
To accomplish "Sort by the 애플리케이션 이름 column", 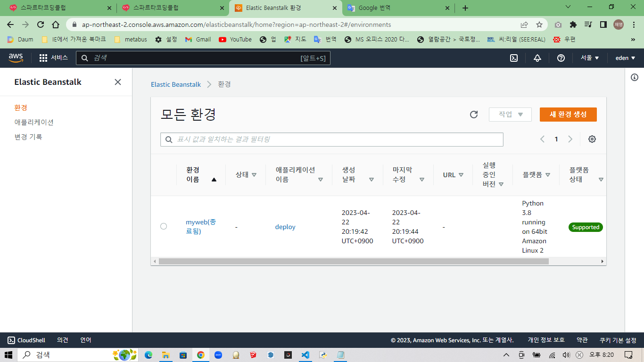I will (299, 175).
